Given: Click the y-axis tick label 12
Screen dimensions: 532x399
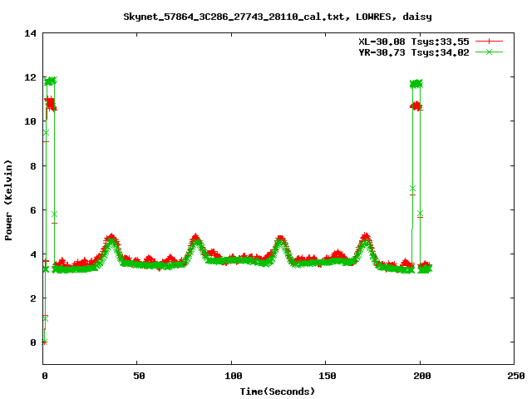Looking at the screenshot, I should tap(30, 77).
